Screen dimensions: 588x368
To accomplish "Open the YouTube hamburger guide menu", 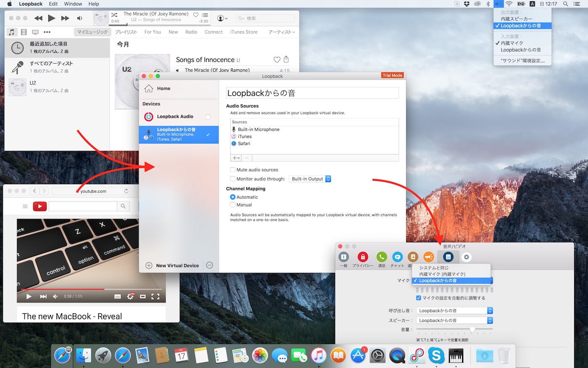I will point(25,207).
